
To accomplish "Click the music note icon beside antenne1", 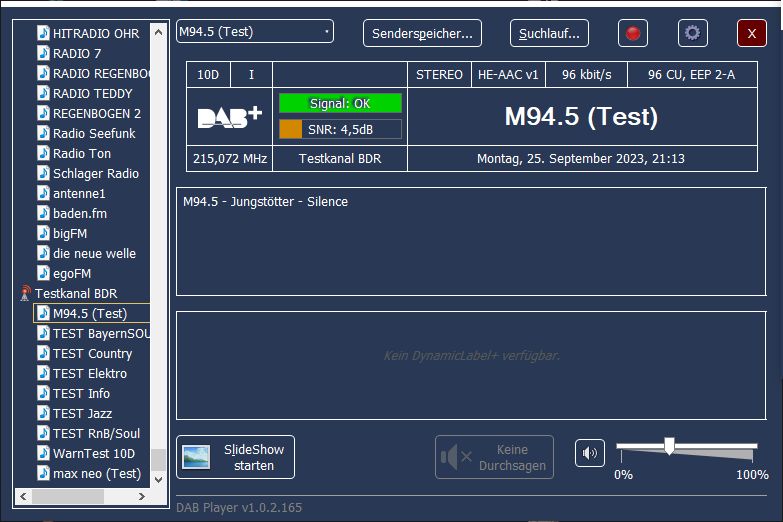I will pos(43,193).
